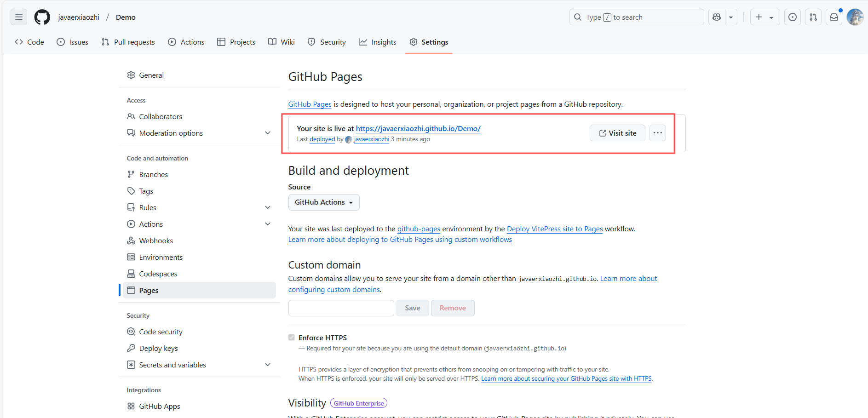Go to javaerxiaozhi owner profile link
This screenshot has width=868, height=418.
(79, 17)
